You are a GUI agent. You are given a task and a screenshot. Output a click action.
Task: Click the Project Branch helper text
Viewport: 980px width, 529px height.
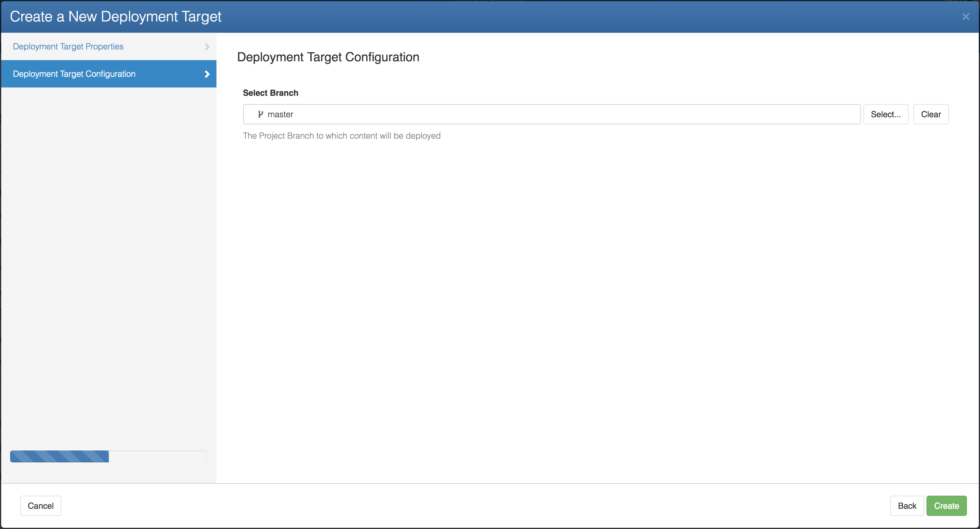(x=342, y=136)
